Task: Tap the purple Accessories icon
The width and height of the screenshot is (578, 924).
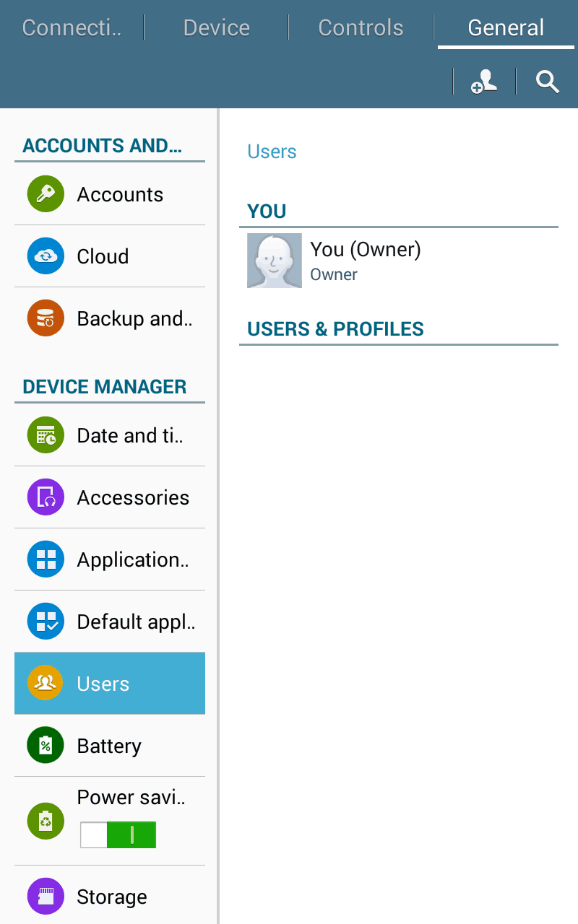Action: [x=46, y=497]
